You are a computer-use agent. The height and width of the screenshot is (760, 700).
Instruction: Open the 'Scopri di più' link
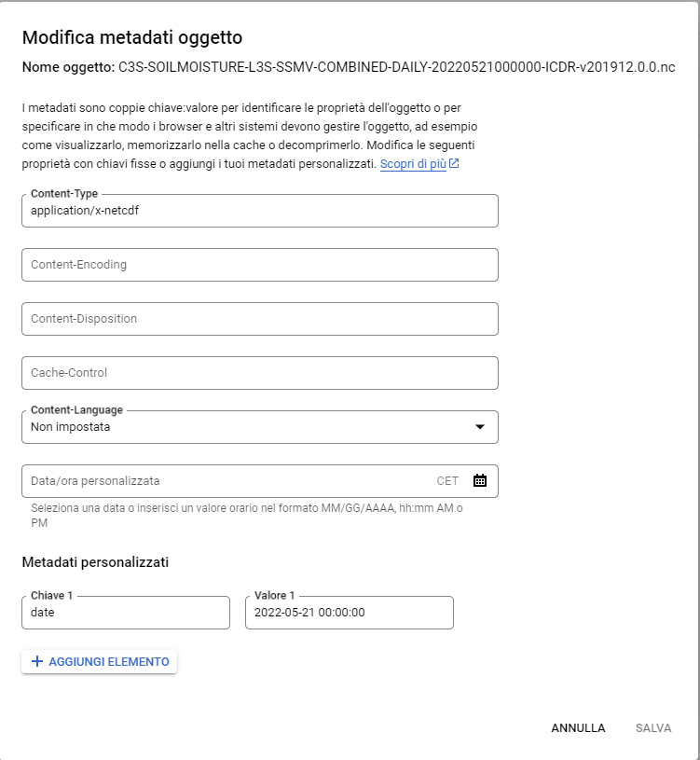413,163
